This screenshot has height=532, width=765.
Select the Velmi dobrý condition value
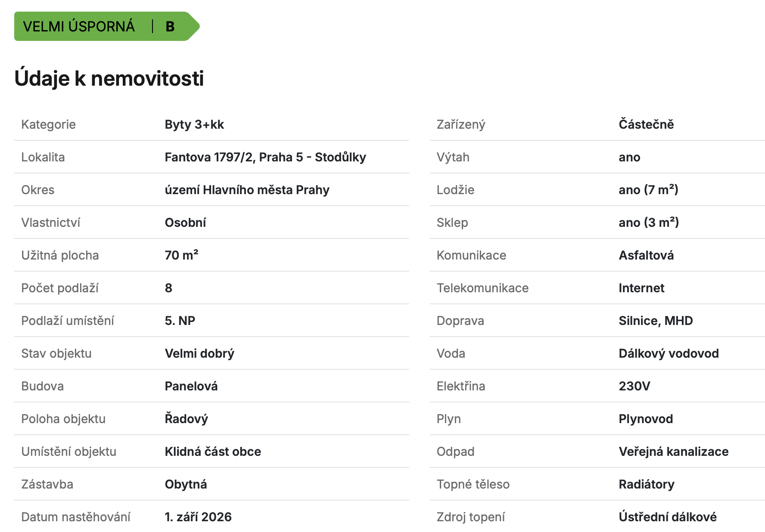click(199, 353)
